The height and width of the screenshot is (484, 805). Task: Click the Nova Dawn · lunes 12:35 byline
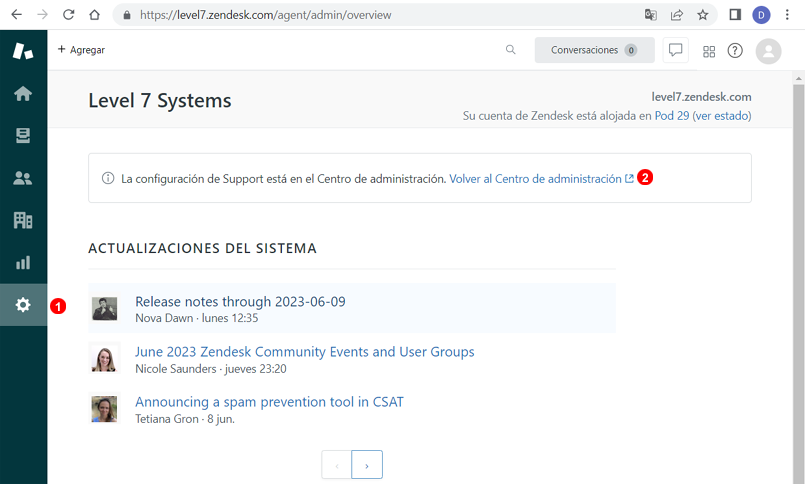[197, 318]
